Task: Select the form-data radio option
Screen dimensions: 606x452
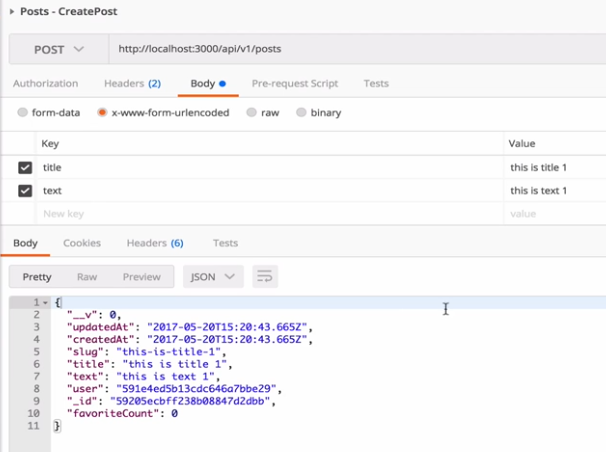Action: pos(23,113)
